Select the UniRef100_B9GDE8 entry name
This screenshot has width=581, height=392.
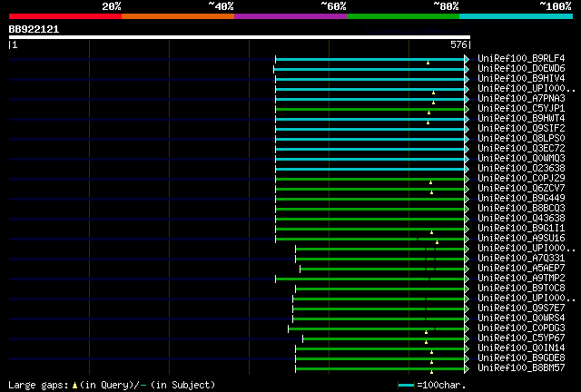tap(521, 358)
